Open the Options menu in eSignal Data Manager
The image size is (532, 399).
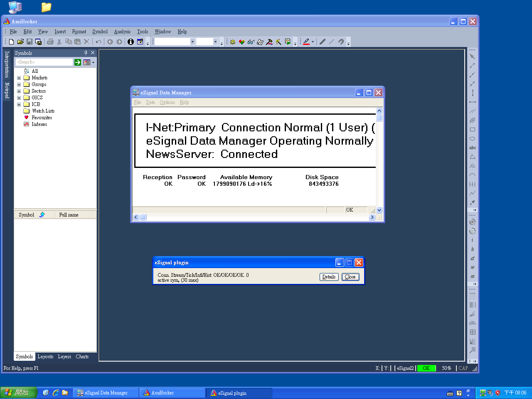pyautogui.click(x=167, y=102)
